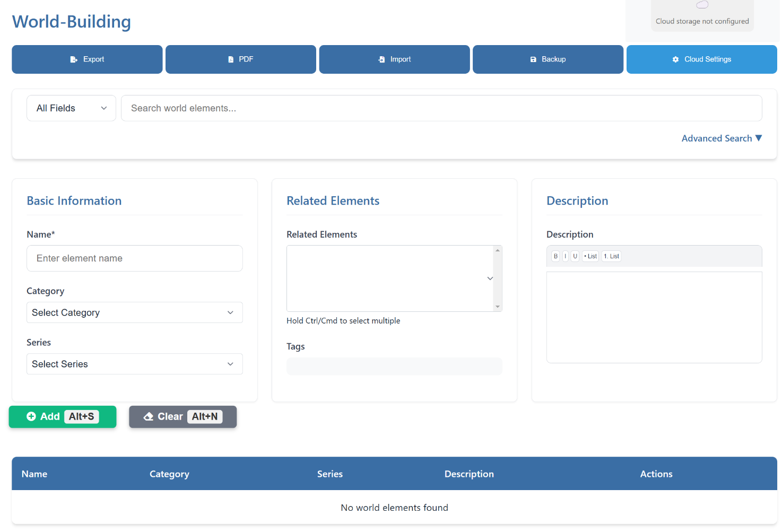
Task: Toggle bold formatting in Description editor
Action: click(x=555, y=256)
